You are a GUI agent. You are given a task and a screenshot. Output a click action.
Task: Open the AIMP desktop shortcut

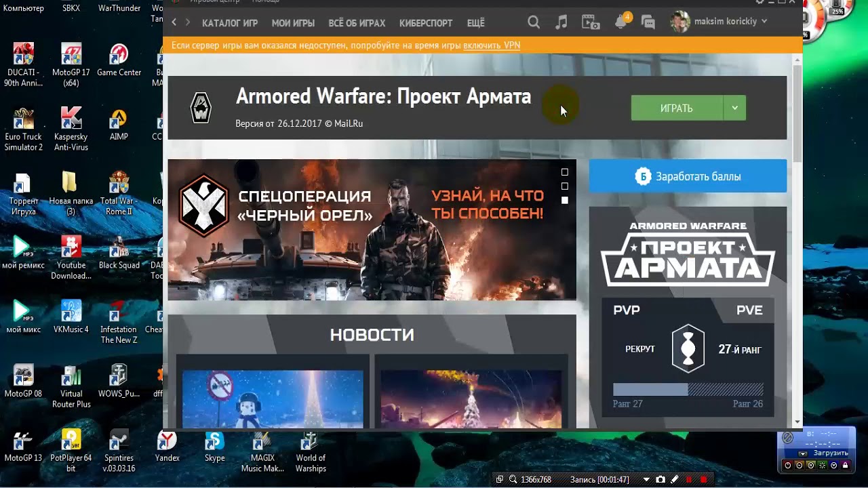click(119, 125)
